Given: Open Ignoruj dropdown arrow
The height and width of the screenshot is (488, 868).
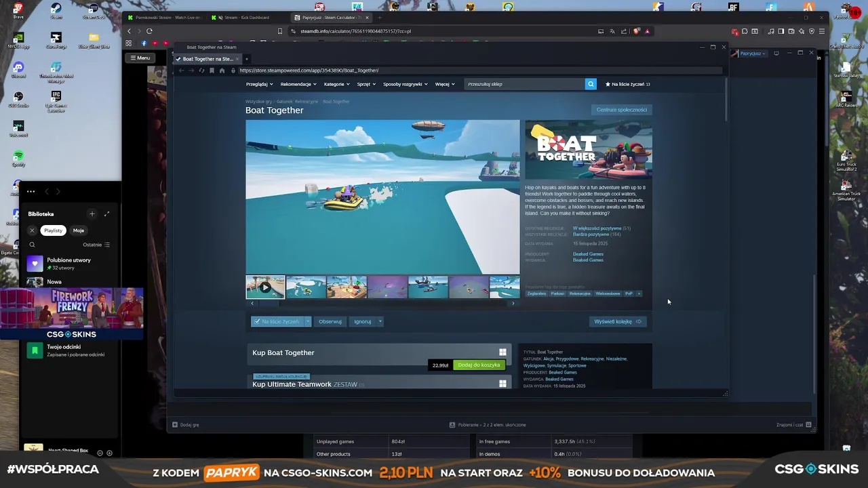Looking at the screenshot, I should pos(380,321).
